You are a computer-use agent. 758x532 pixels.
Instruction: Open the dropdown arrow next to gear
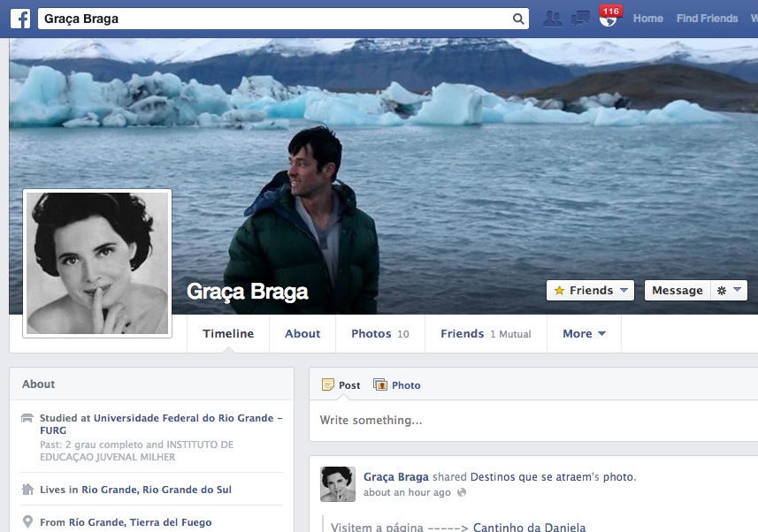tap(737, 290)
